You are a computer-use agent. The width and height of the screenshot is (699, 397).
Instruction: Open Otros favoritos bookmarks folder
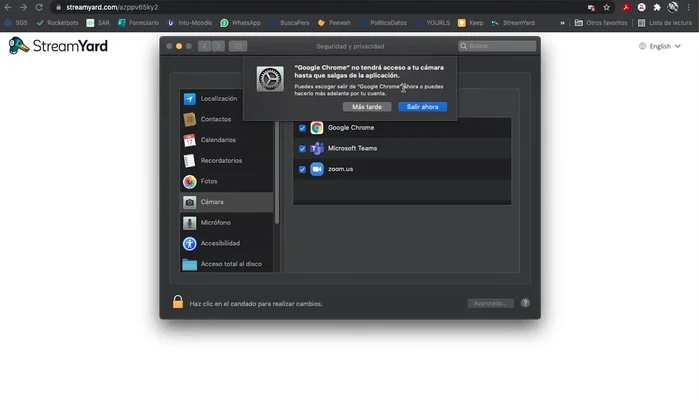click(x=601, y=23)
